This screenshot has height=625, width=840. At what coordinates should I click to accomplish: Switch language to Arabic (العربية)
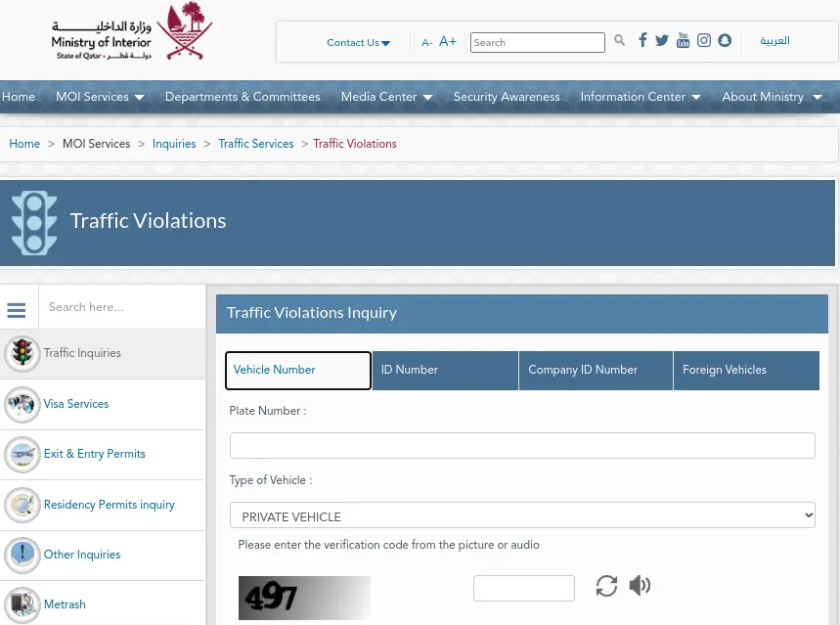pos(774,41)
